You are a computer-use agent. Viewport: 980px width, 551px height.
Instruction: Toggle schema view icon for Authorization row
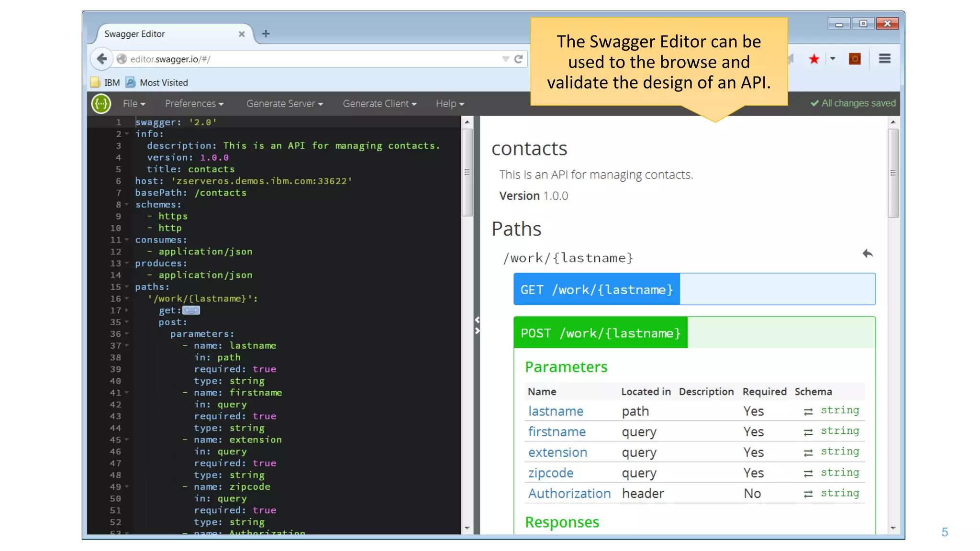click(808, 494)
